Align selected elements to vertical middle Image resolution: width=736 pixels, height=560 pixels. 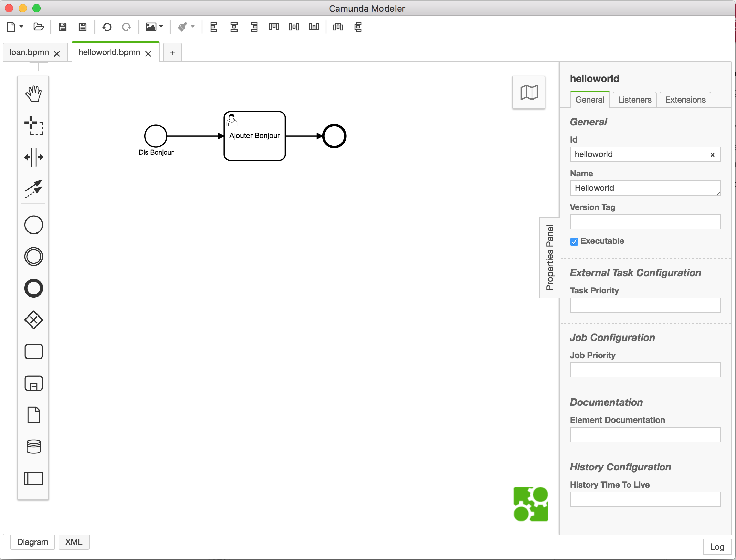(294, 27)
